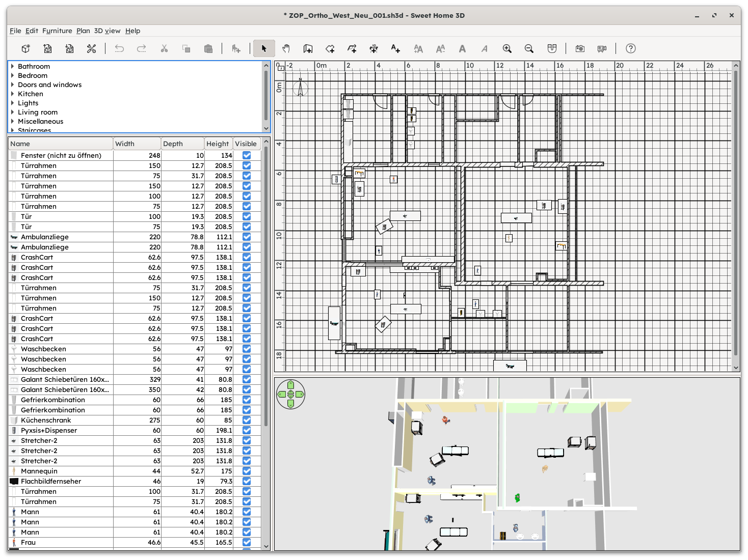Sort furniture by Width column header
The width and height of the screenshot is (748, 560).
point(137,144)
